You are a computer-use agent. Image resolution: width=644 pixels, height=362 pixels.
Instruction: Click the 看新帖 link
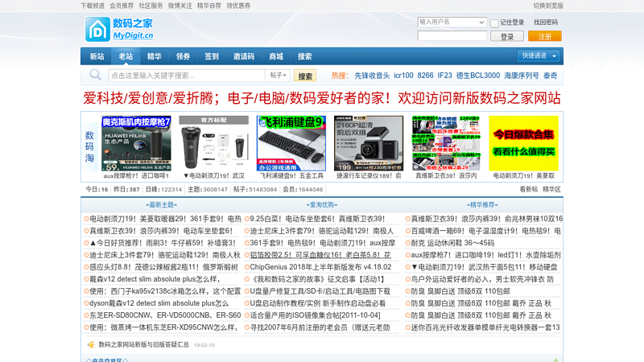coord(529,189)
